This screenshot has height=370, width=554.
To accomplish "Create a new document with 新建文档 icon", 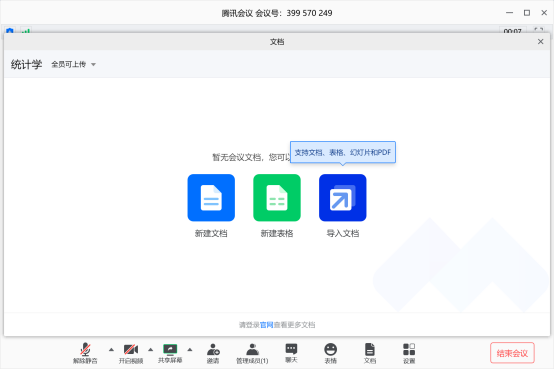I will tap(211, 198).
